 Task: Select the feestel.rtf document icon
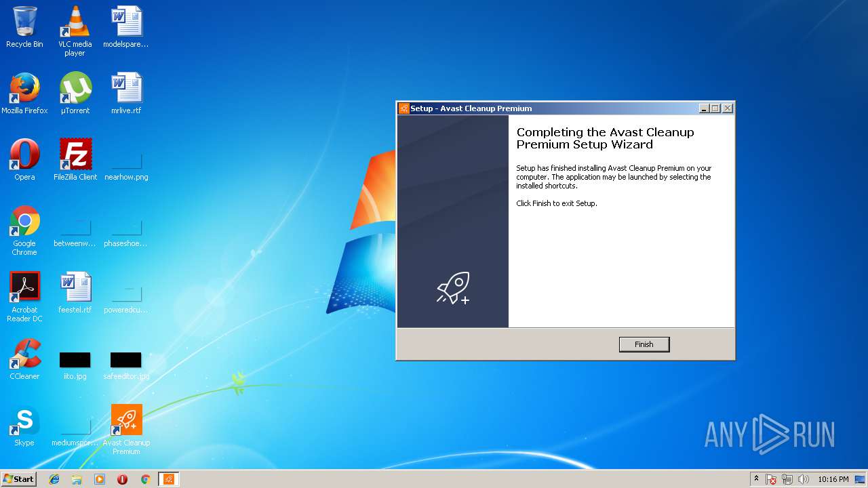[75, 293]
